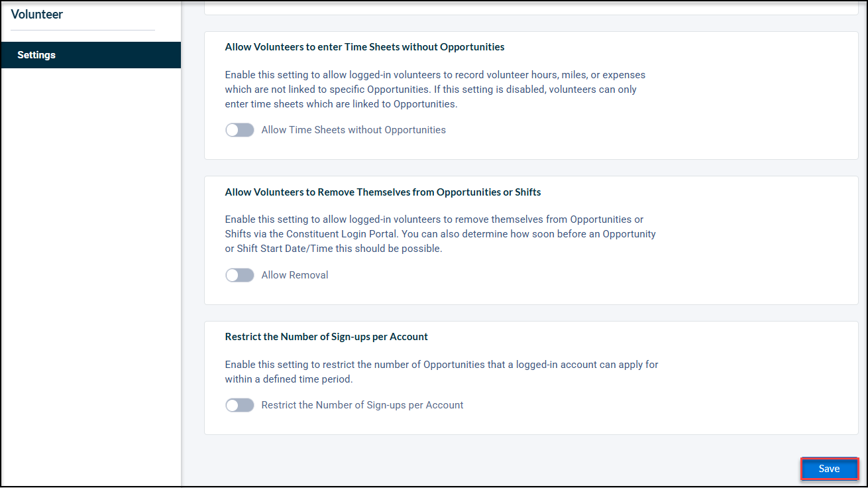Click the description mentioning Constituent Login Portal
This screenshot has height=488, width=868.
(x=441, y=234)
